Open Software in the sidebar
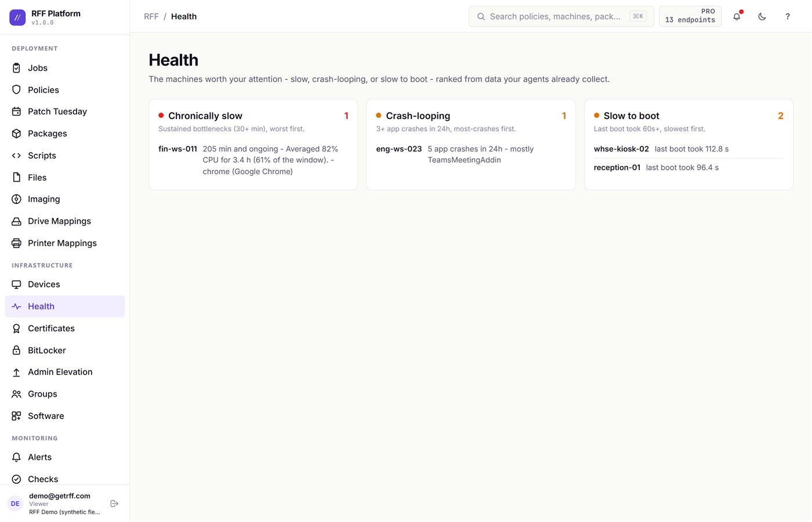The height and width of the screenshot is (522, 812). click(x=64, y=416)
